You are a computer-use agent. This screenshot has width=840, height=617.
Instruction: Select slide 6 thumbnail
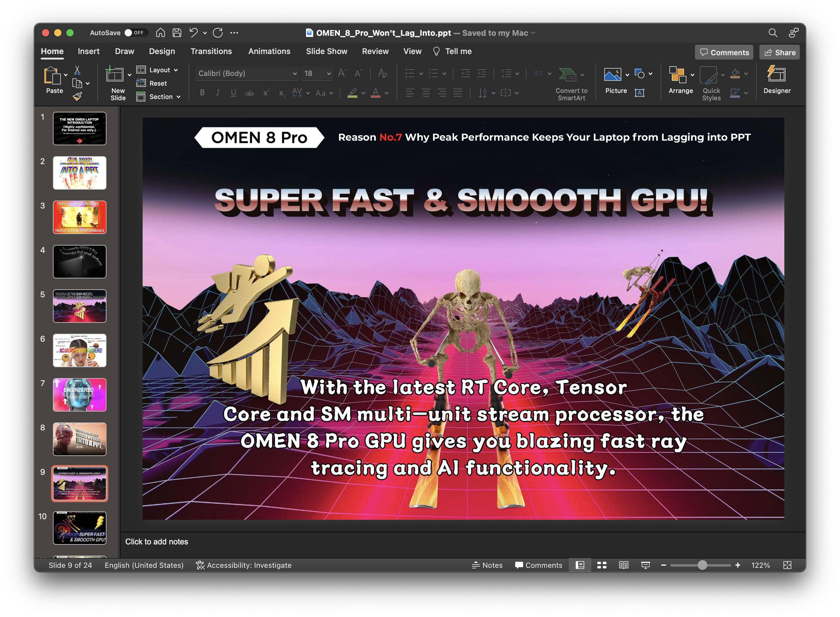(80, 350)
